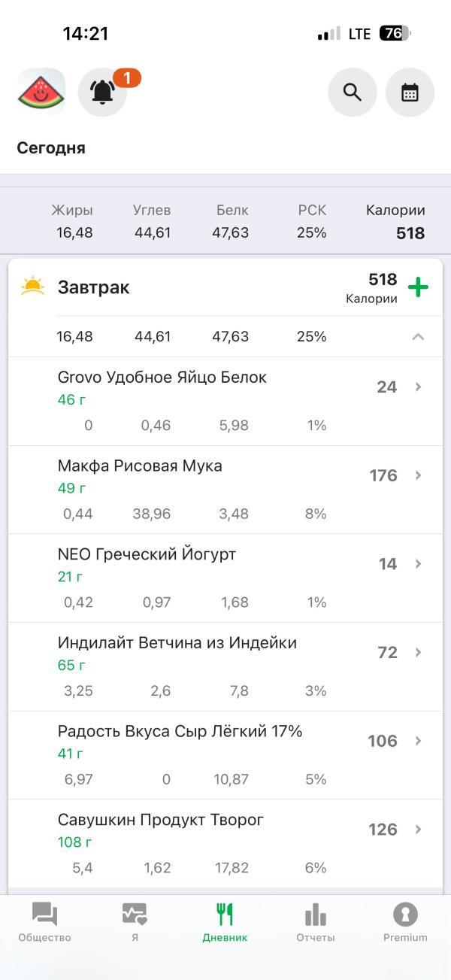Tap the Сегодня date heading
Viewport: 451px width, 980px height.
[x=51, y=148]
